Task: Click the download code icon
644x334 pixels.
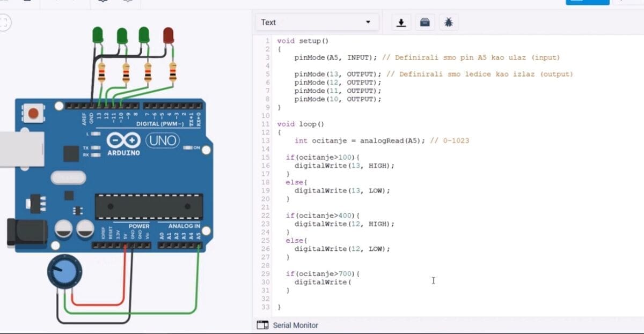Action: [401, 23]
